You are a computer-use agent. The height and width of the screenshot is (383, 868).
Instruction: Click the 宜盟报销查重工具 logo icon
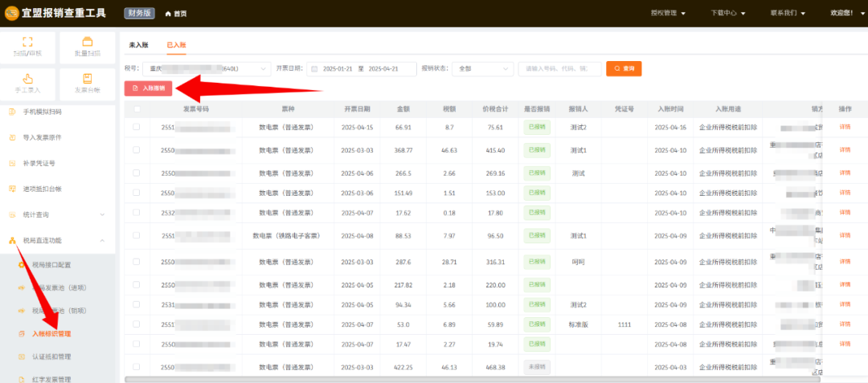pyautogui.click(x=12, y=14)
